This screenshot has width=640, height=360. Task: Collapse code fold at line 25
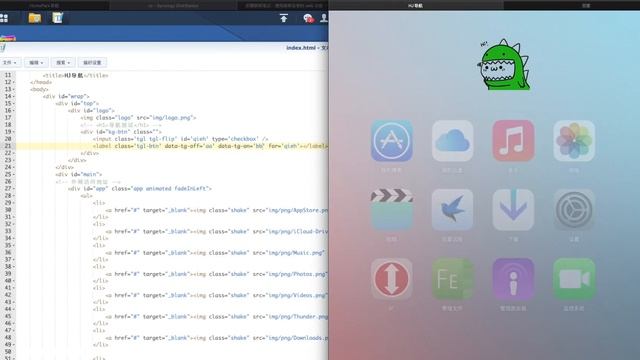[x=13, y=174]
